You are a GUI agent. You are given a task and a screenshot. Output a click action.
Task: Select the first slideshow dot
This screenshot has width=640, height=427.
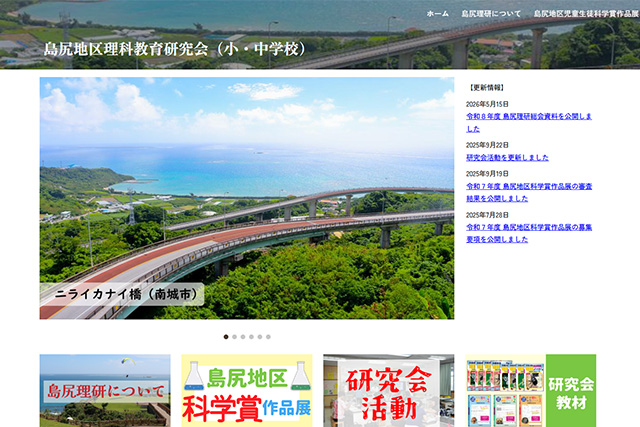(x=226, y=337)
